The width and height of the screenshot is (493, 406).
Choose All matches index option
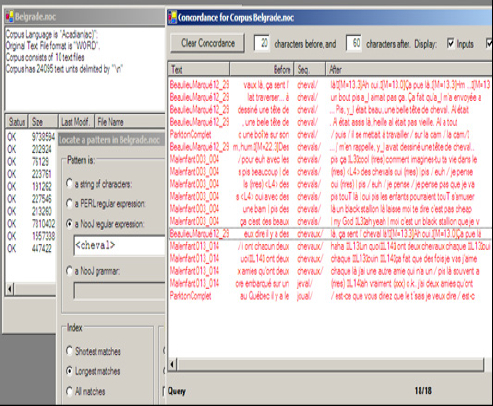(x=69, y=391)
